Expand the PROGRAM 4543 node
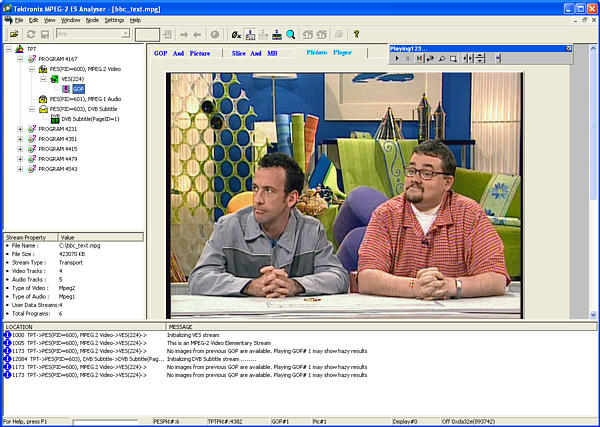Image resolution: width=600 pixels, height=427 pixels. 20,169
